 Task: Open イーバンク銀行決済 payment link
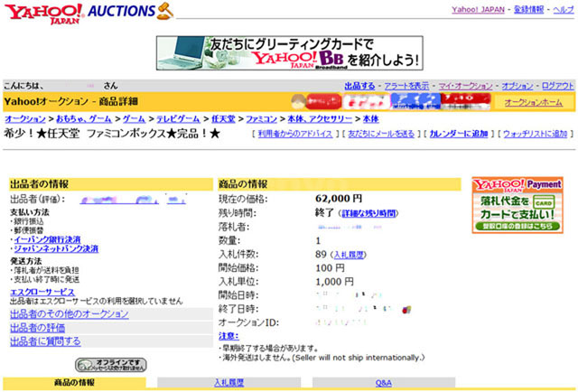click(x=47, y=239)
